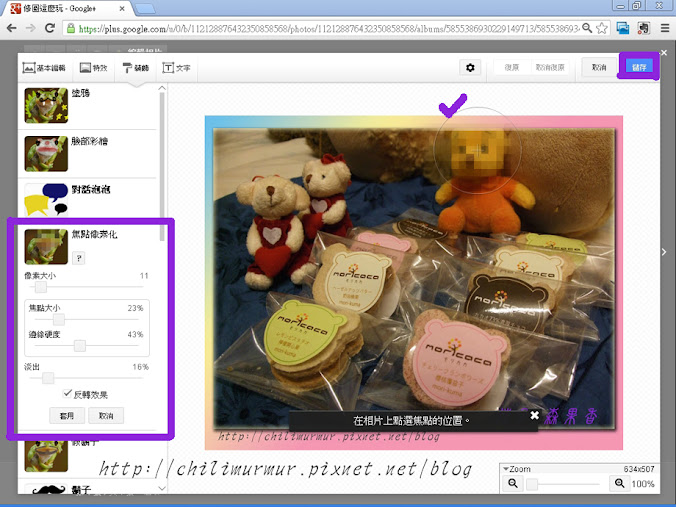This screenshot has height=507, width=676.
Task: Click the blue extension icon in the browser toolbar
Action: [x=623, y=28]
